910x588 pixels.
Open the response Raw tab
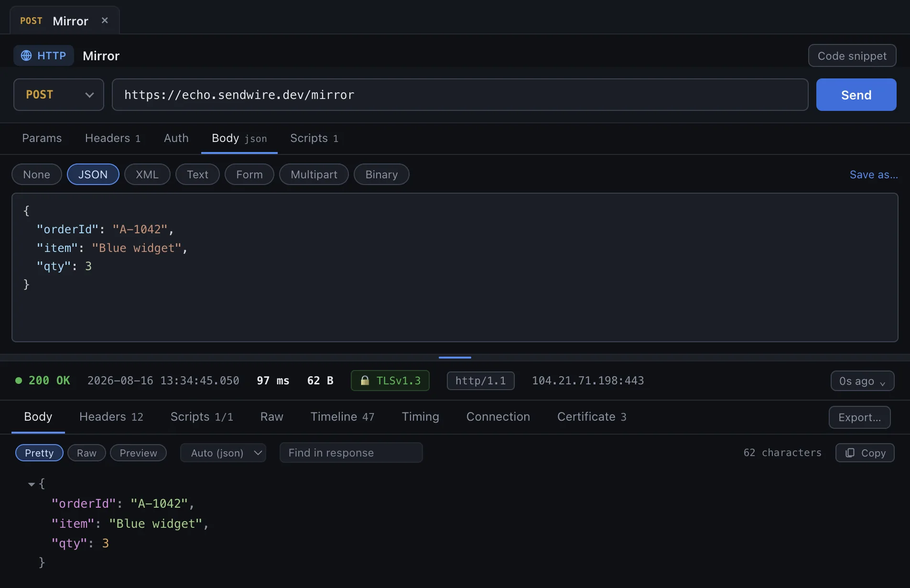click(272, 417)
